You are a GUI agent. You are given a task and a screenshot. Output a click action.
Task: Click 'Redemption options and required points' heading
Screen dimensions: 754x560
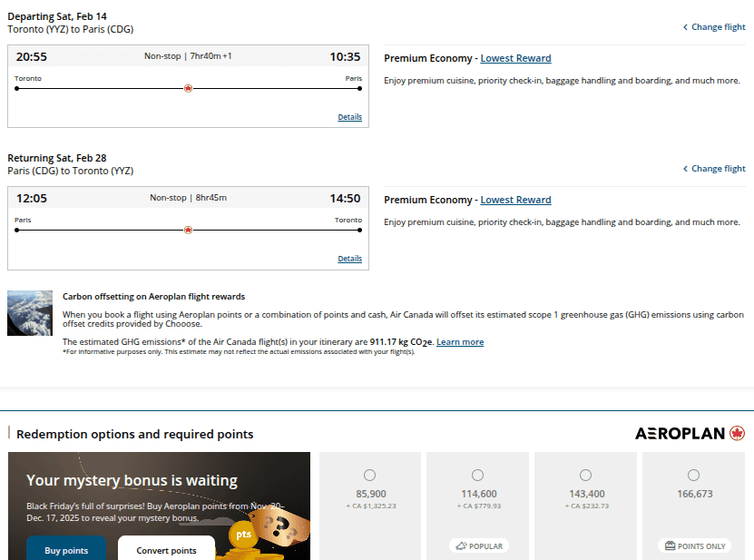(x=134, y=434)
